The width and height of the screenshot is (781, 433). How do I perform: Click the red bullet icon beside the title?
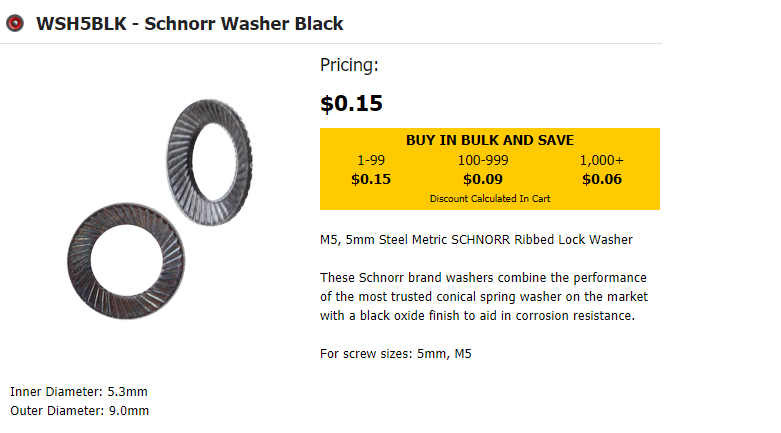pos(15,23)
